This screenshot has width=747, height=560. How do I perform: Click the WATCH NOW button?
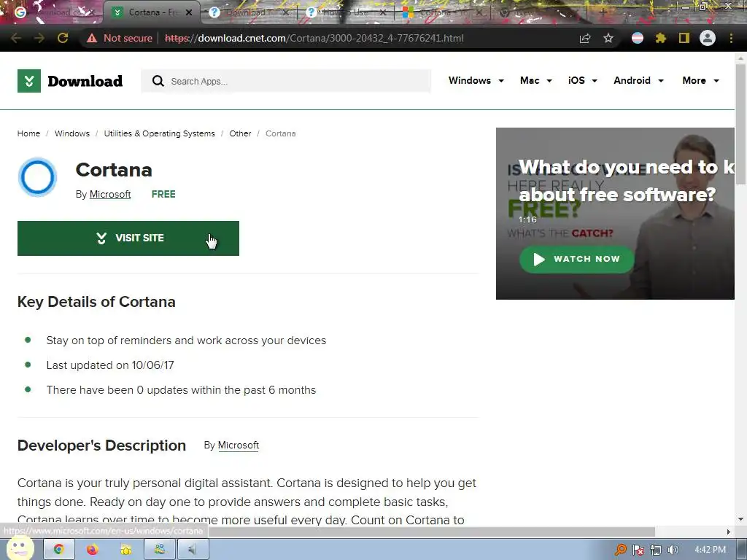576,259
